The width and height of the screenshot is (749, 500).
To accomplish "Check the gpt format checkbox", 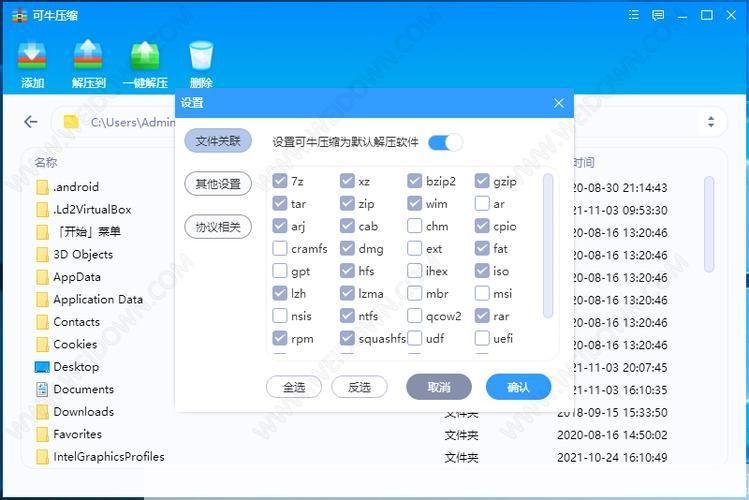I will coord(279,271).
